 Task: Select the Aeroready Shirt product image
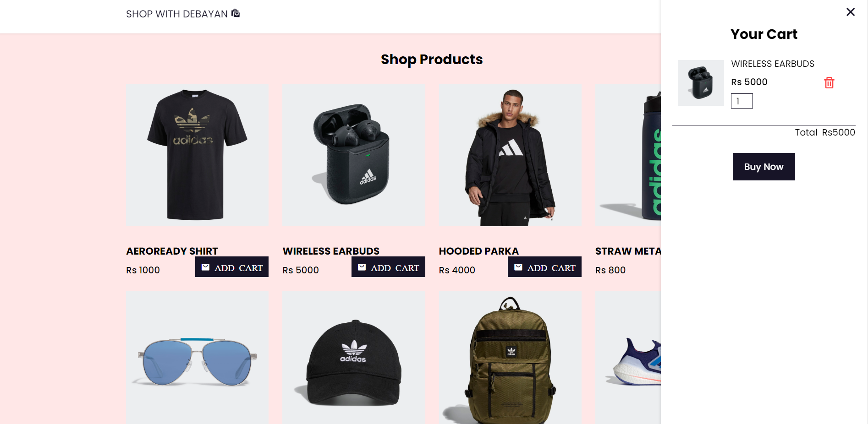coord(198,155)
